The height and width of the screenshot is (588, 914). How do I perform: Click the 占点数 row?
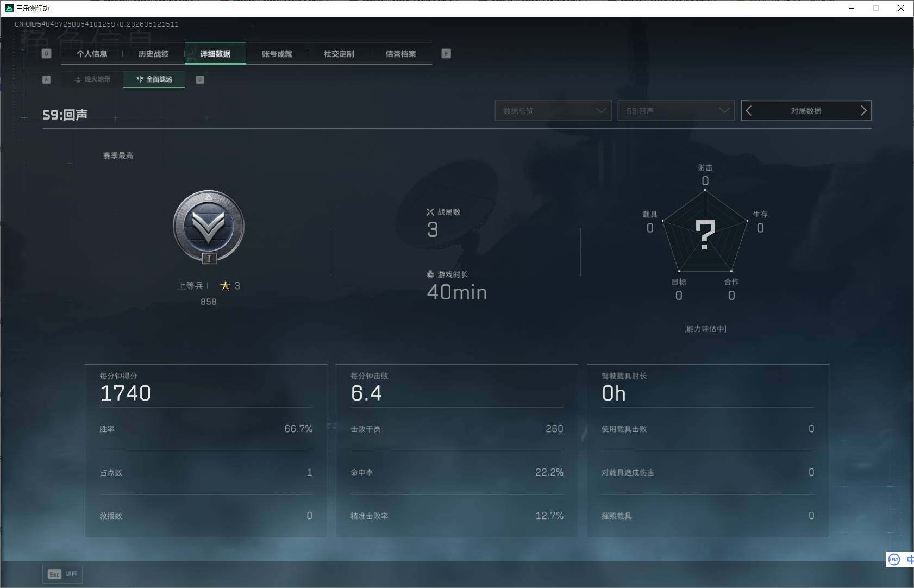point(206,472)
